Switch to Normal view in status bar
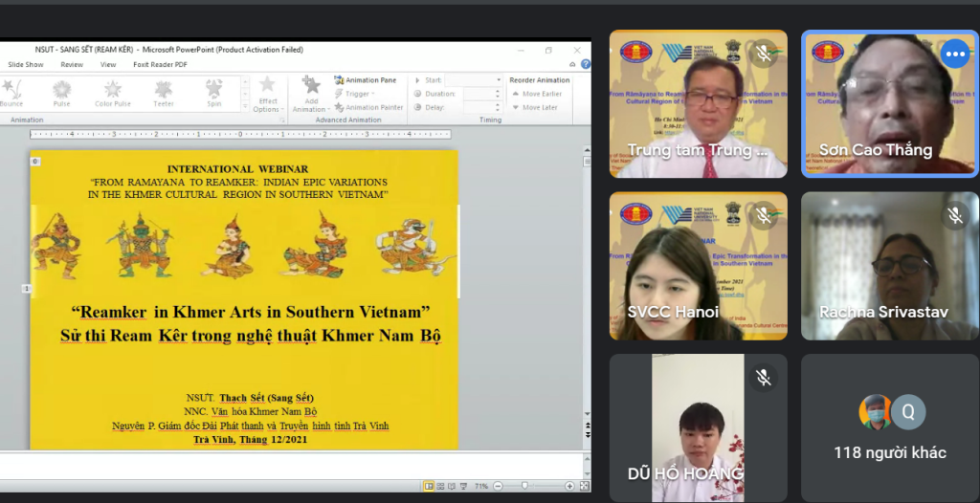This screenshot has height=503, width=980. (x=430, y=486)
